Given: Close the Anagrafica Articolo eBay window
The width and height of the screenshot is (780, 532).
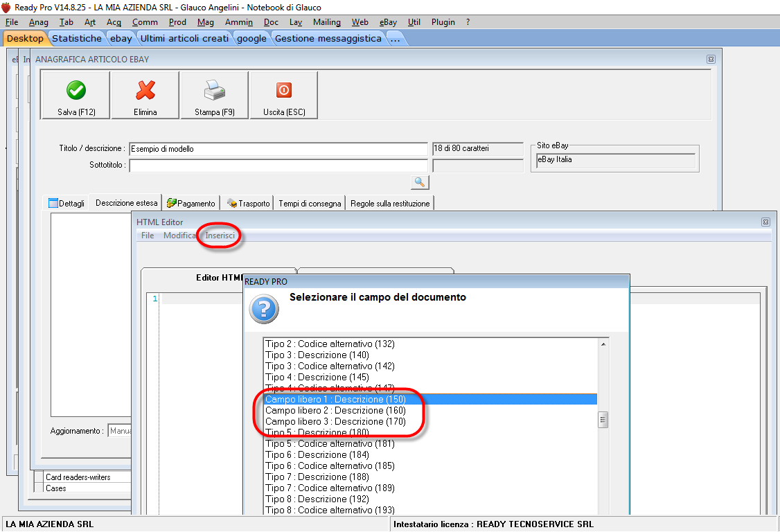Looking at the screenshot, I should click(711, 59).
